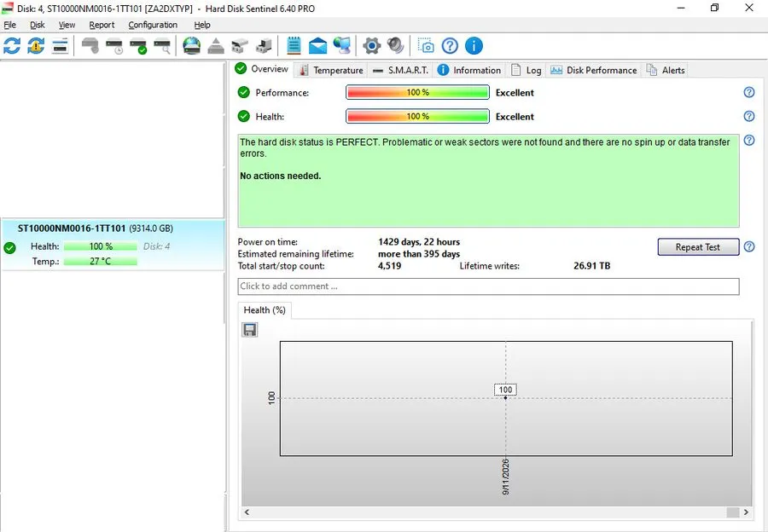The height and width of the screenshot is (532, 768).
Task: Select the Overview tab
Action: [x=262, y=69]
